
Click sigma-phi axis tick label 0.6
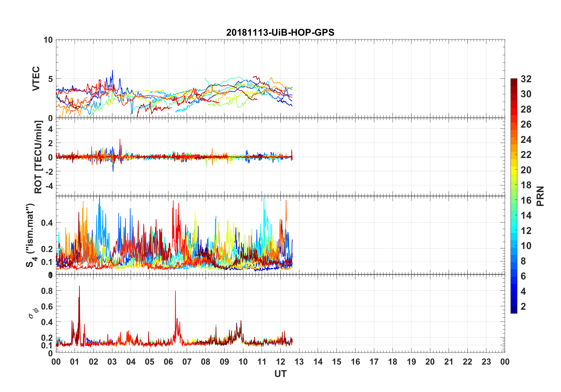pyautogui.click(x=47, y=307)
